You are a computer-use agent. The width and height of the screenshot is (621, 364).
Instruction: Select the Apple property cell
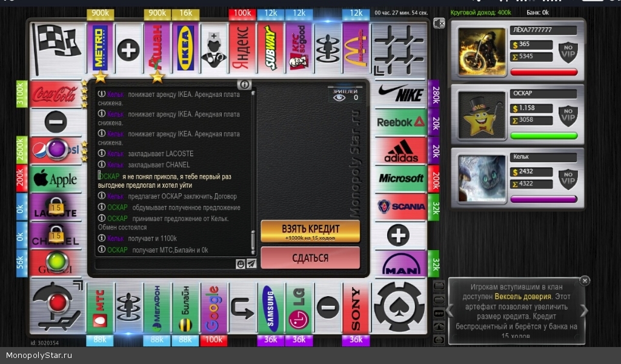pyautogui.click(x=56, y=179)
